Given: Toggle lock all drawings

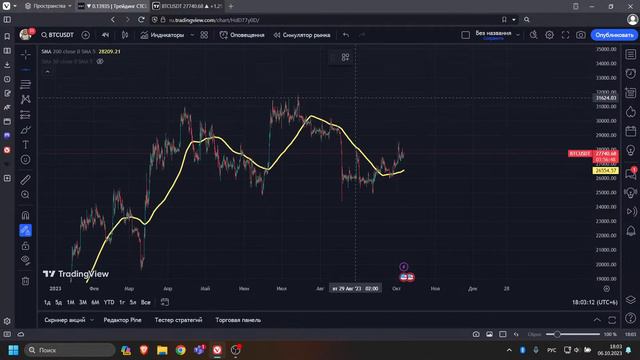Looking at the screenshot, I should [25, 246].
